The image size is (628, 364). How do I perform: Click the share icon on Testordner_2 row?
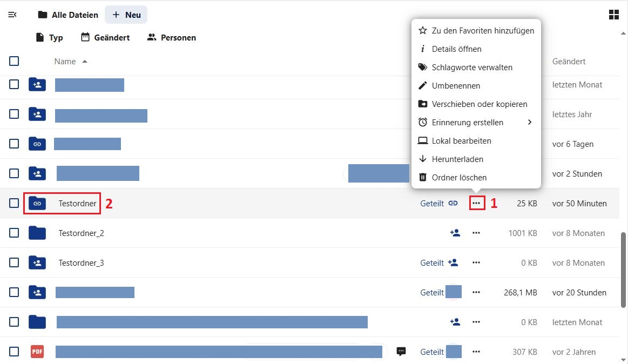pos(455,233)
